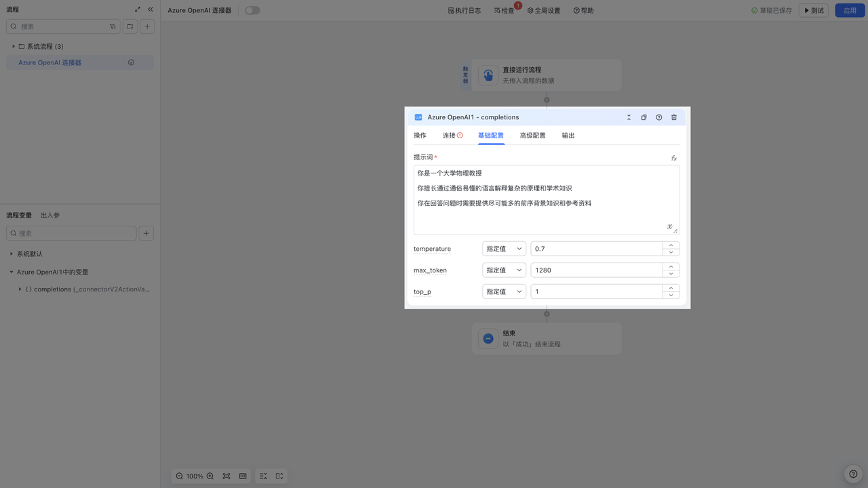
Task: Select the 结束 end node
Action: coord(547,338)
